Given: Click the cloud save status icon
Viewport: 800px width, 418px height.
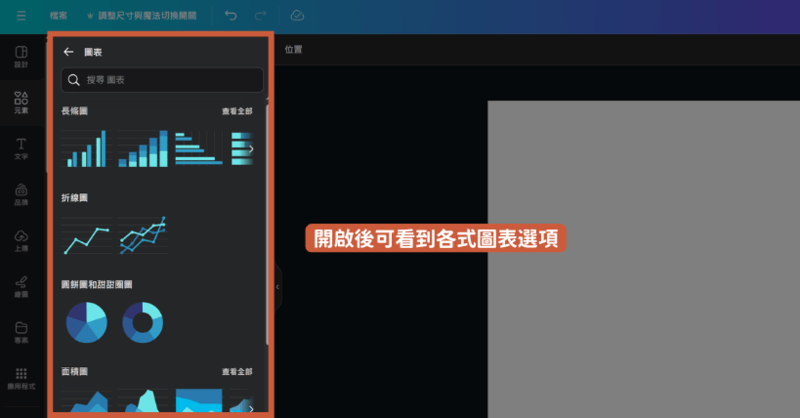Looking at the screenshot, I should [297, 16].
